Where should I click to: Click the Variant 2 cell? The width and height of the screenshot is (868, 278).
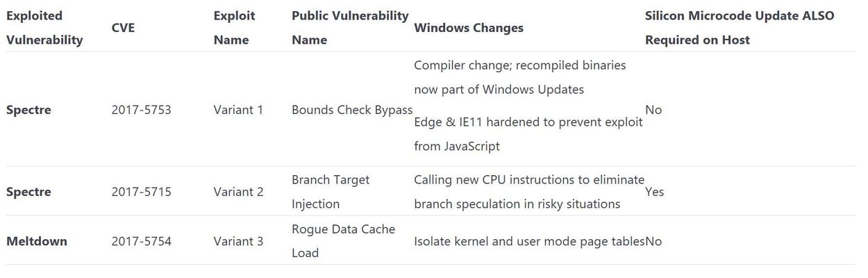238,192
